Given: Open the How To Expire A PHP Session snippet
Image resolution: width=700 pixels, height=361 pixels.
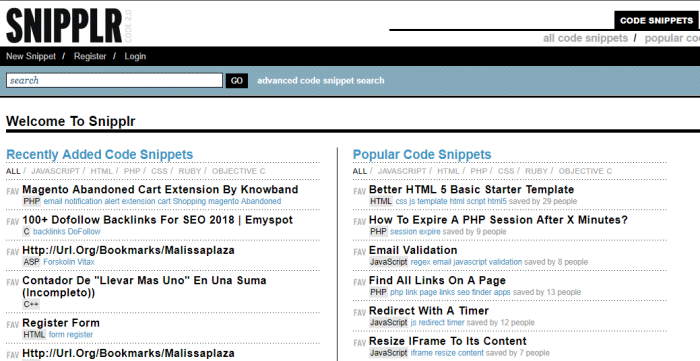Looking at the screenshot, I should pyautogui.click(x=498, y=220).
